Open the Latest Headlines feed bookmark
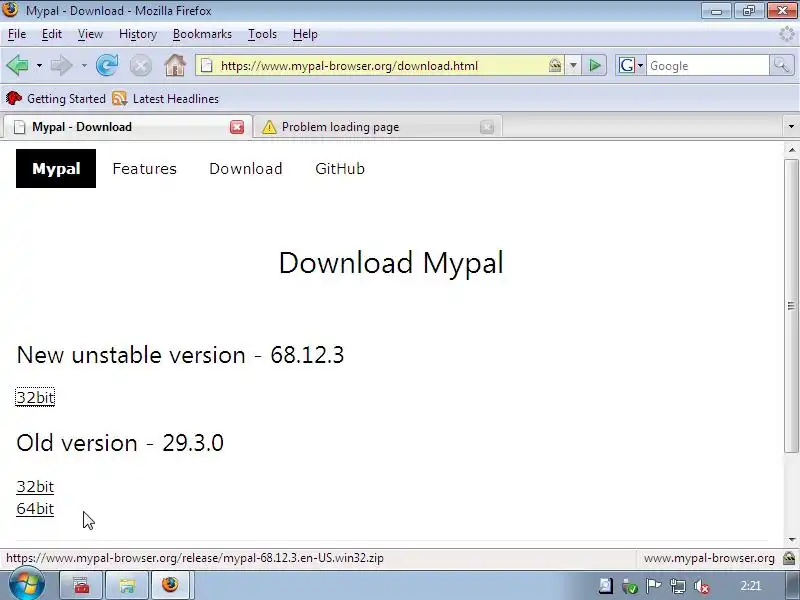Image resolution: width=800 pixels, height=600 pixels. click(166, 98)
